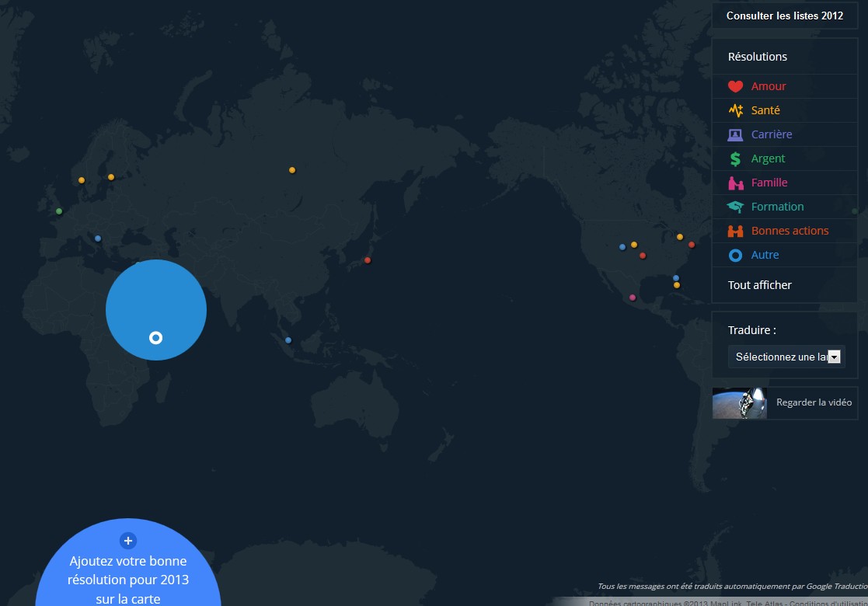Click the white ring marker in Africa bubble
Screen dimensions: 868x606
(155, 338)
